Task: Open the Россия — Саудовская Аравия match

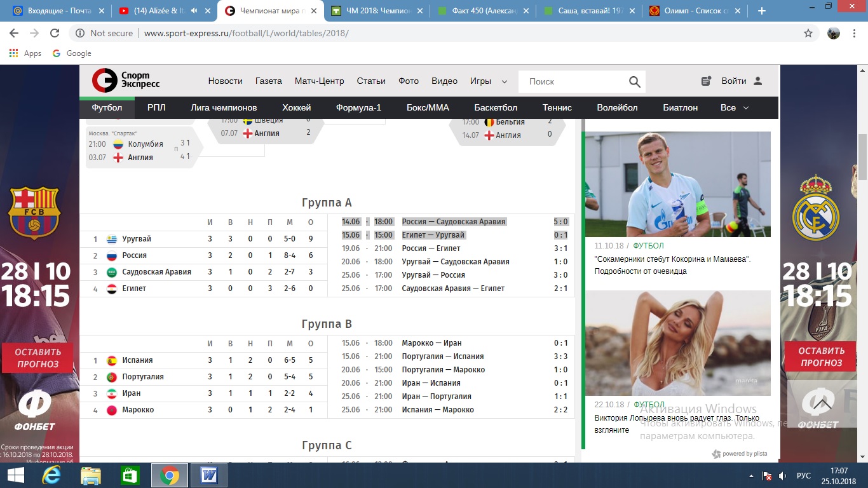Action: coord(454,222)
